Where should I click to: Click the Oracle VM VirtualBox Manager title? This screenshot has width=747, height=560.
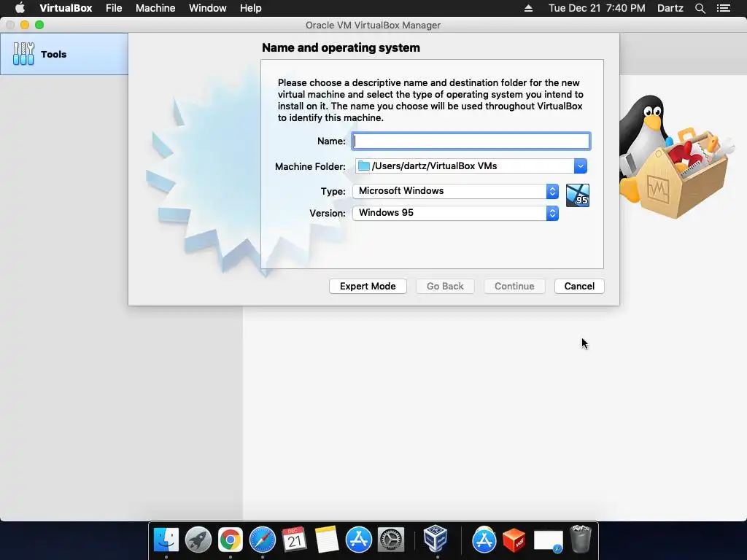click(373, 26)
